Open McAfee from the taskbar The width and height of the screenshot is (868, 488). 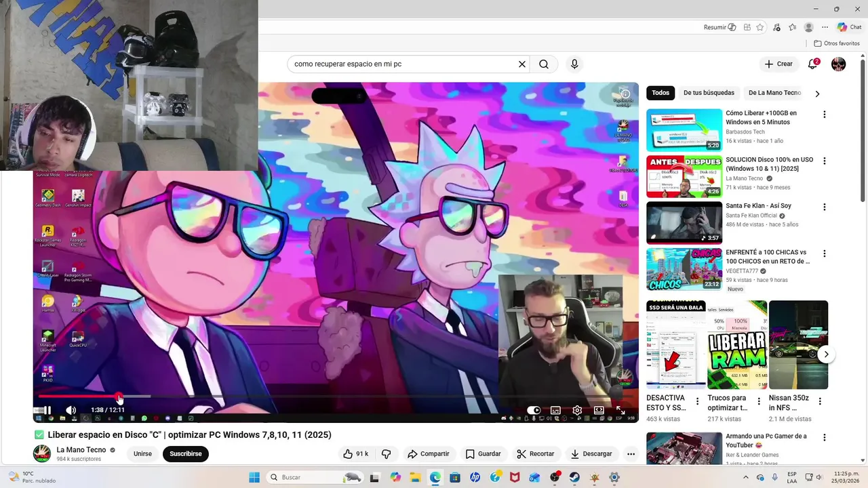click(x=515, y=477)
